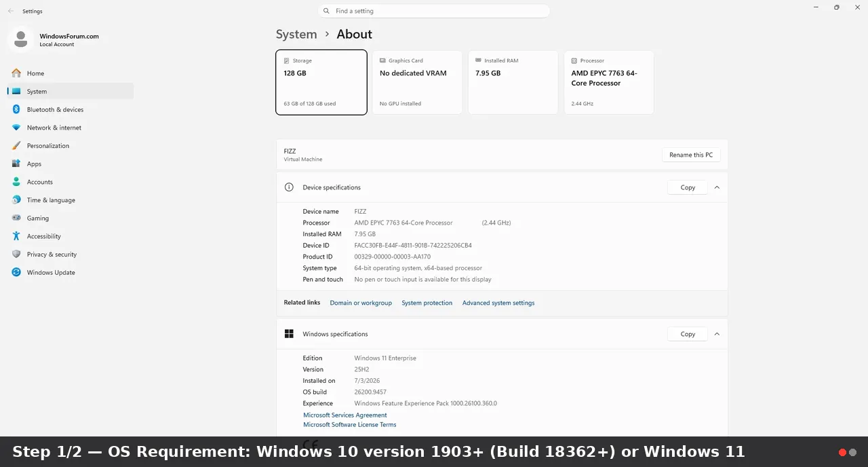868x467 pixels.
Task: Open Apps via its sidebar icon
Action: (x=16, y=164)
